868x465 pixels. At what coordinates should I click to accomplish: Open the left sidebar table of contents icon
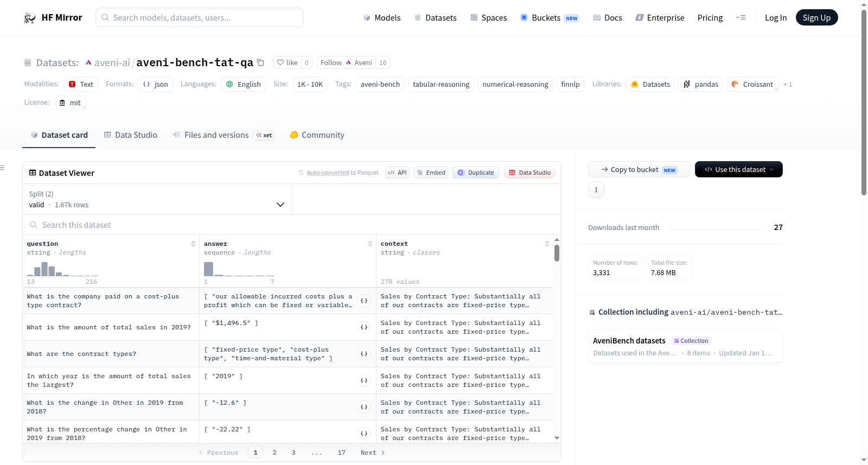3,168
